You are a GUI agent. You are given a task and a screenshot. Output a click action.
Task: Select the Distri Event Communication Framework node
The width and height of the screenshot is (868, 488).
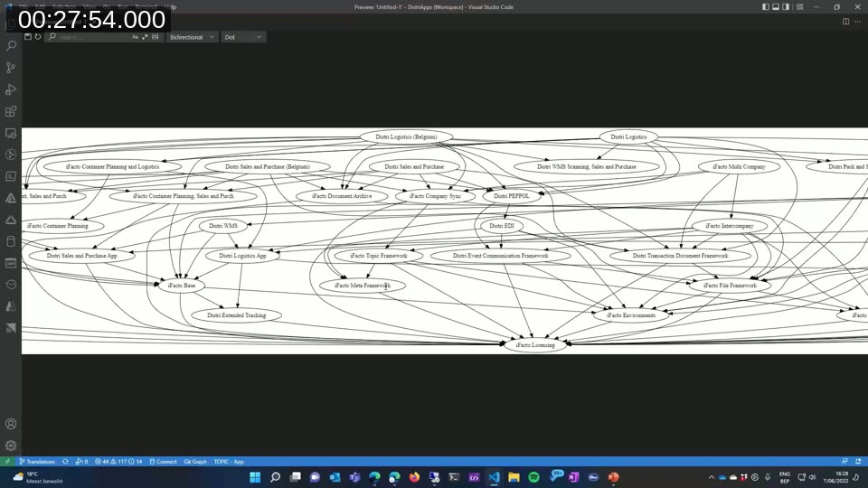[500, 256]
